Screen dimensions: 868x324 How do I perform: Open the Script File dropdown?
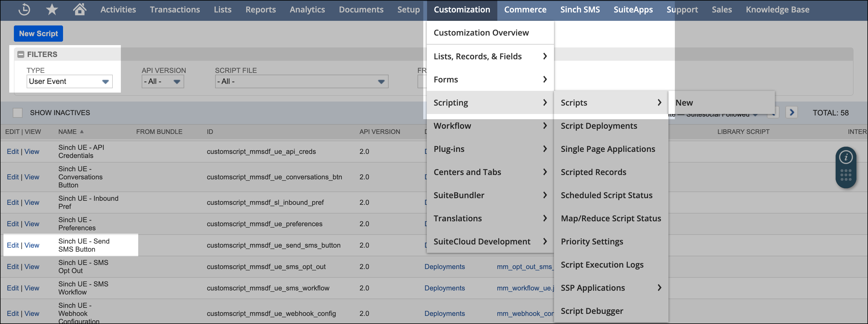coord(381,81)
